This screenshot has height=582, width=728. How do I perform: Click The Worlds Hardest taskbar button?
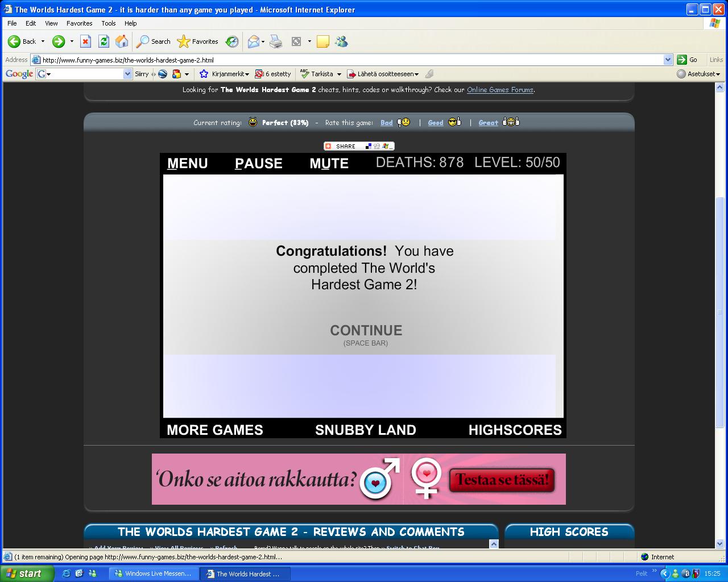[x=245, y=573]
